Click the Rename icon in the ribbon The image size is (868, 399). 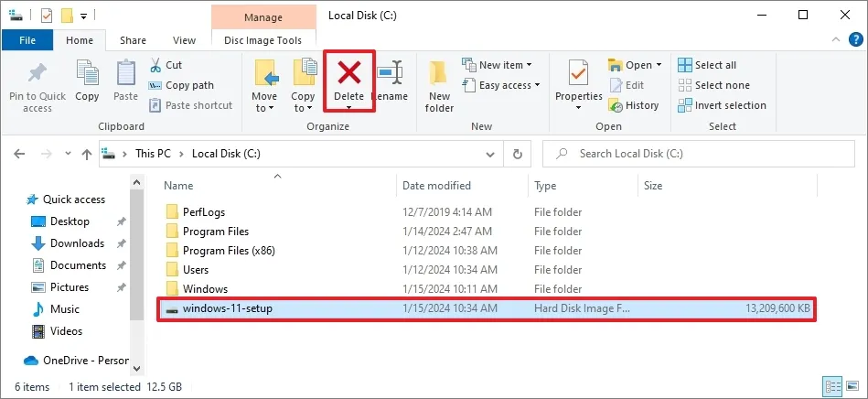(391, 73)
